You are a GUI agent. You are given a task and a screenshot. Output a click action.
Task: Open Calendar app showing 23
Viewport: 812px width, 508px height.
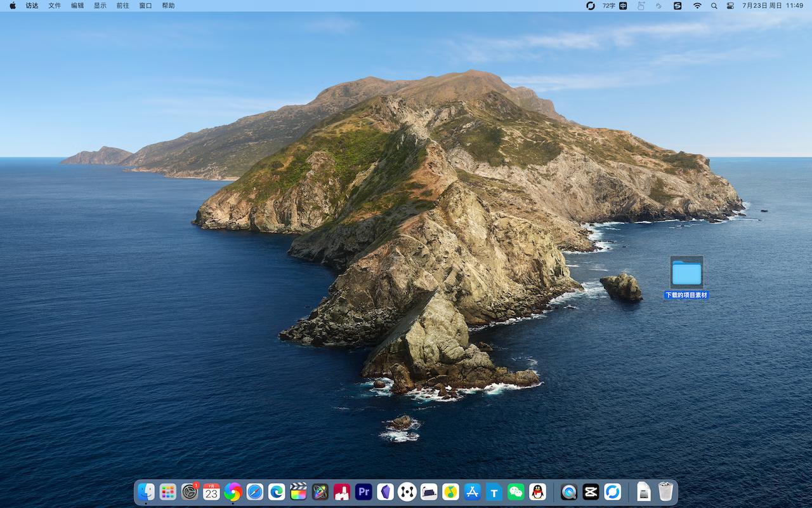pyautogui.click(x=211, y=491)
